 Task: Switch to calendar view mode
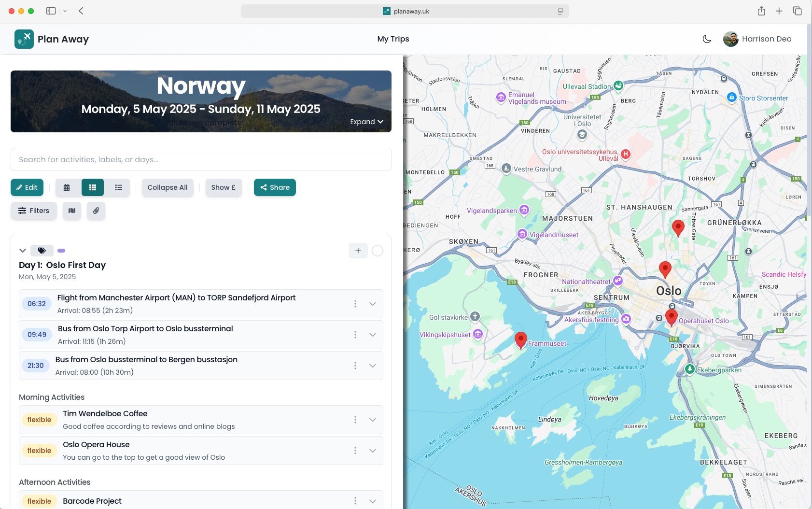click(67, 187)
